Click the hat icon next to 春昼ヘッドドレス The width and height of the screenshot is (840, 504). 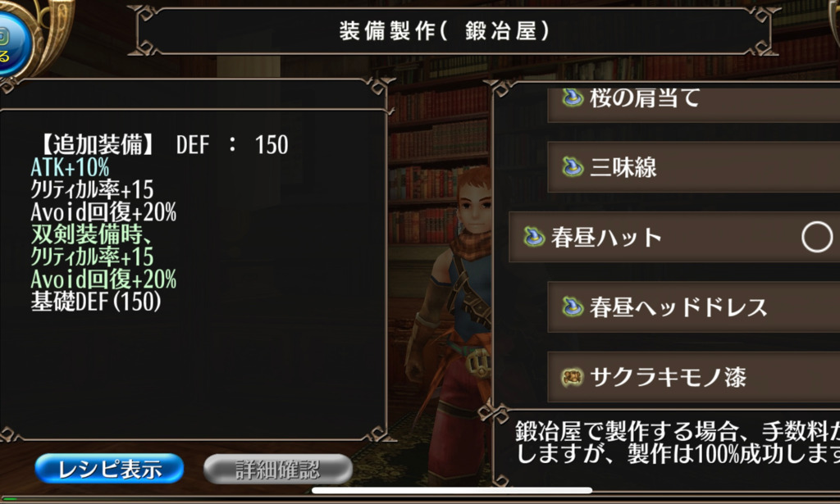point(572,306)
